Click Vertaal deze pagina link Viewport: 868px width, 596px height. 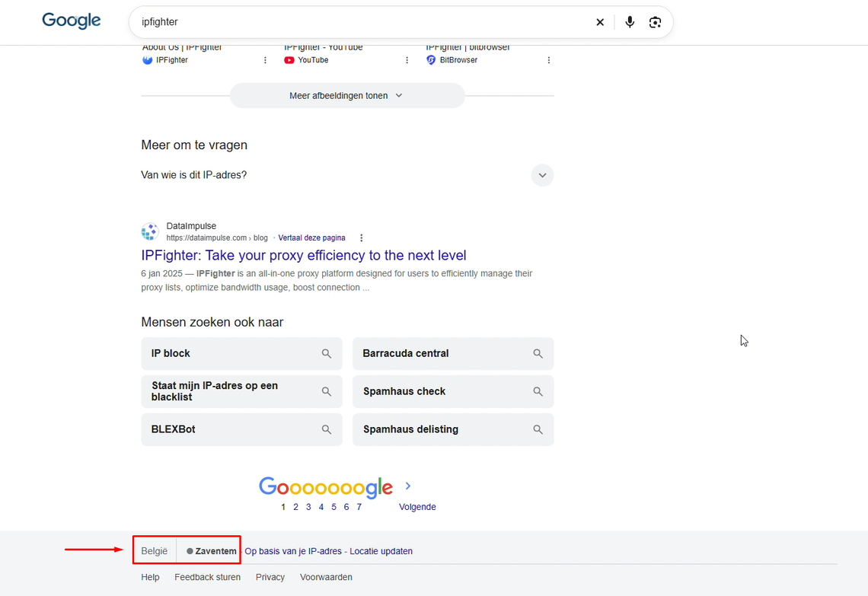pos(311,238)
